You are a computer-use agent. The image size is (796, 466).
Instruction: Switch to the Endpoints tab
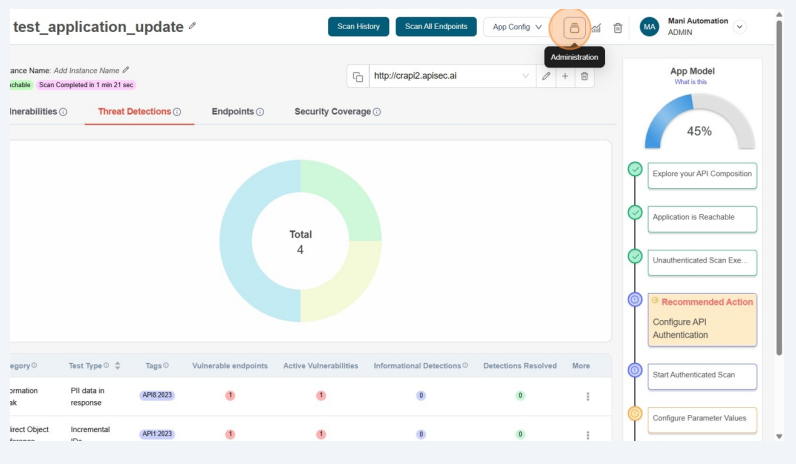237,111
